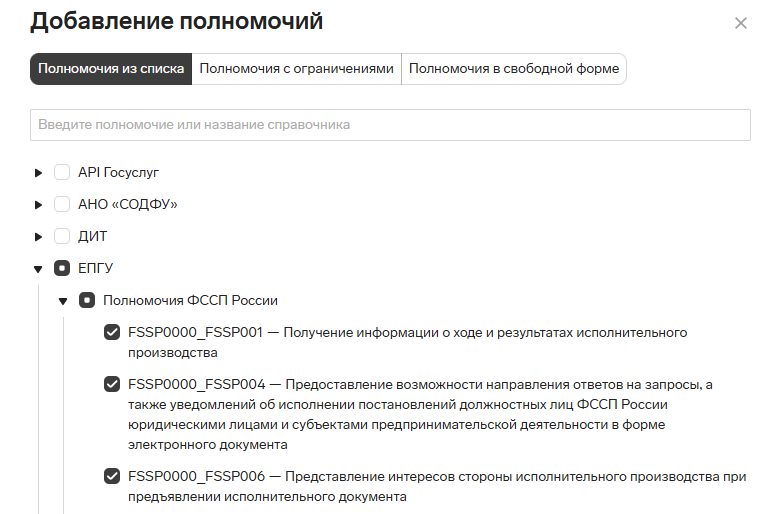Expand the ДИТ tree node
Image resolution: width=781 pixels, height=514 pixels.
click(x=38, y=237)
